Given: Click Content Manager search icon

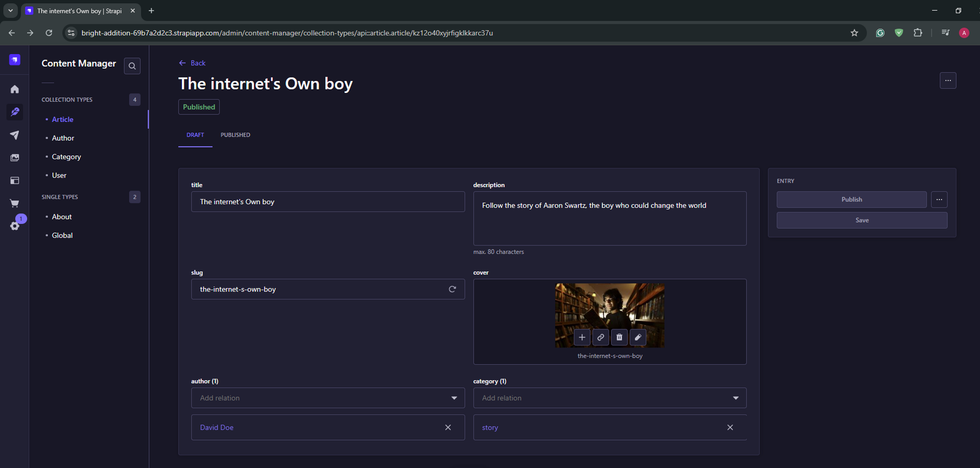Looking at the screenshot, I should point(132,66).
